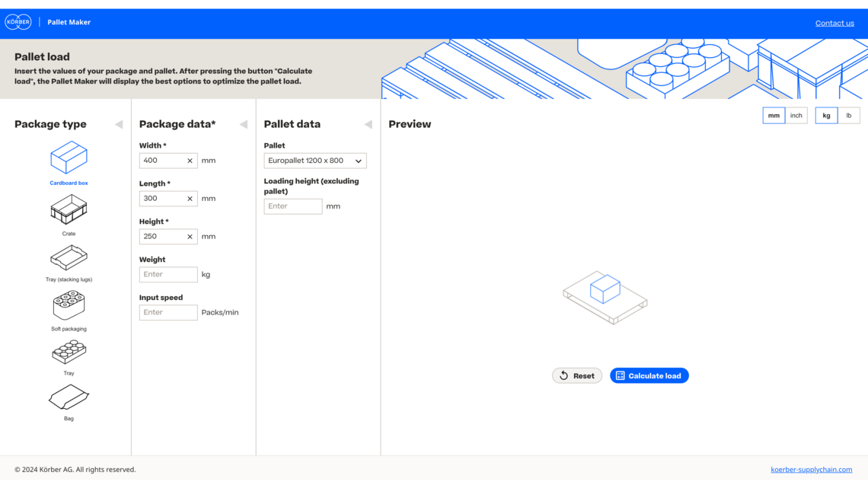Switch weight unit to lb
Image resolution: width=868 pixels, height=488 pixels.
click(848, 116)
